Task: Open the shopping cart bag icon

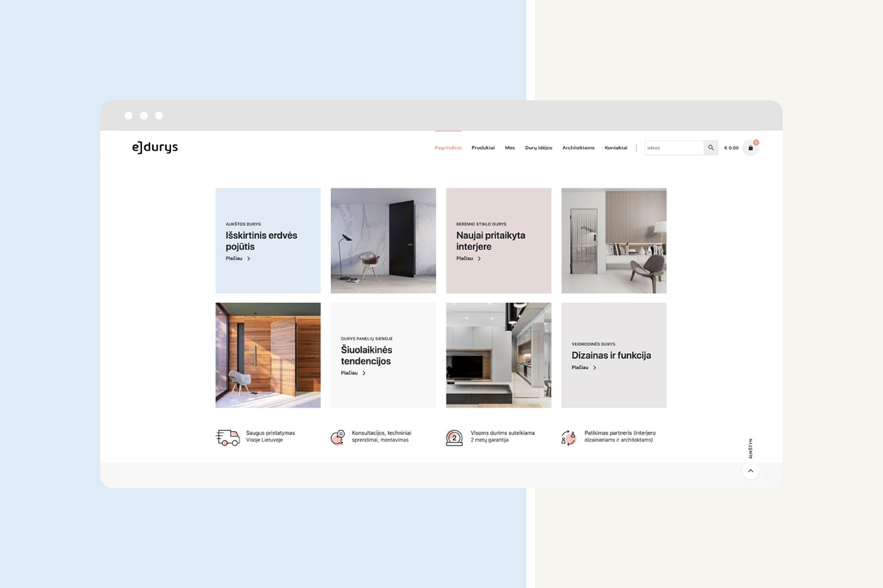Action: point(751,147)
